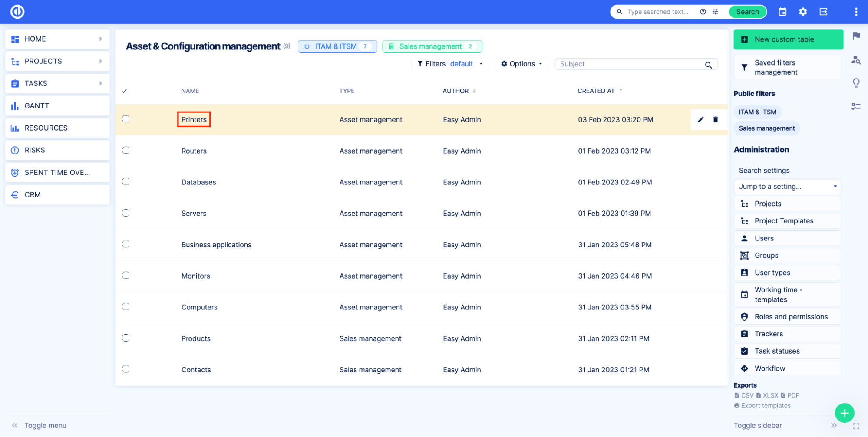Open the Jump to a setting dropdown
This screenshot has width=868, height=437.
787,186
